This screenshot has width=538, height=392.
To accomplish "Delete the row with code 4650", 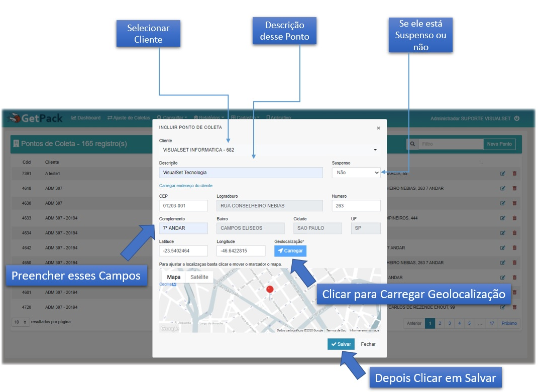I will (x=514, y=263).
